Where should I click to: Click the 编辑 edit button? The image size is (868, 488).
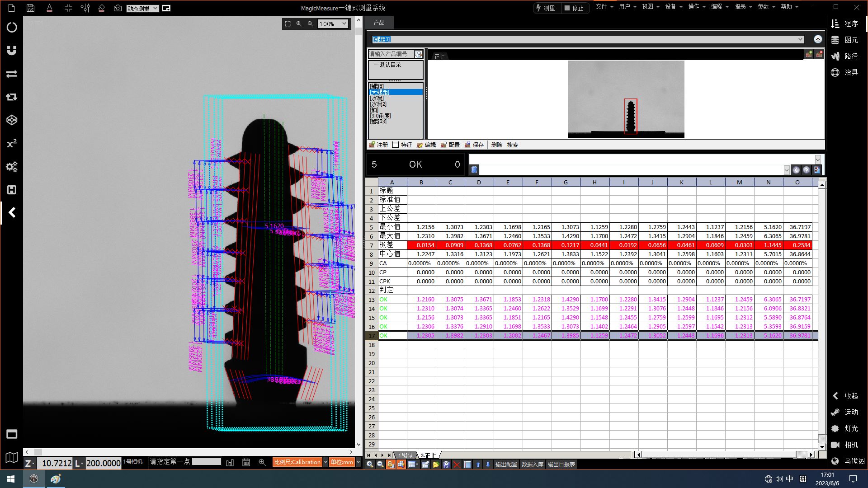point(426,145)
